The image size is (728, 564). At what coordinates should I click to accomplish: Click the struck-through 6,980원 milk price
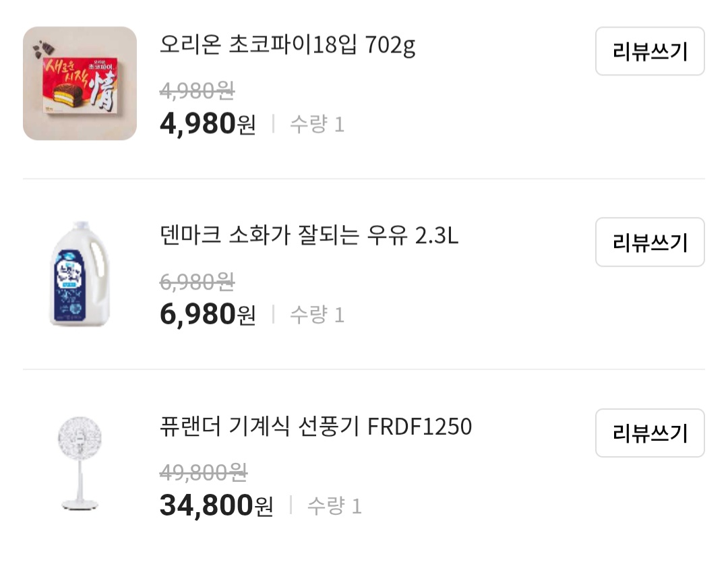[197, 281]
